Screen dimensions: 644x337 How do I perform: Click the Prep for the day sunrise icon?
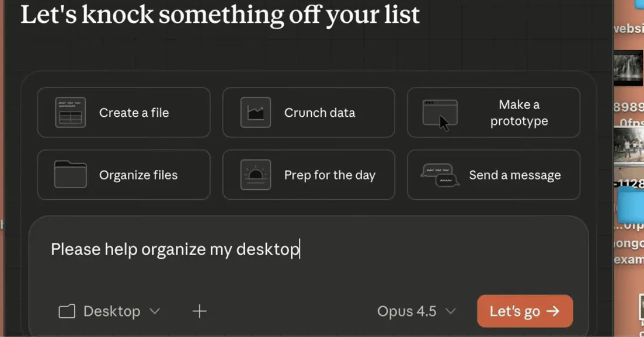(x=256, y=175)
